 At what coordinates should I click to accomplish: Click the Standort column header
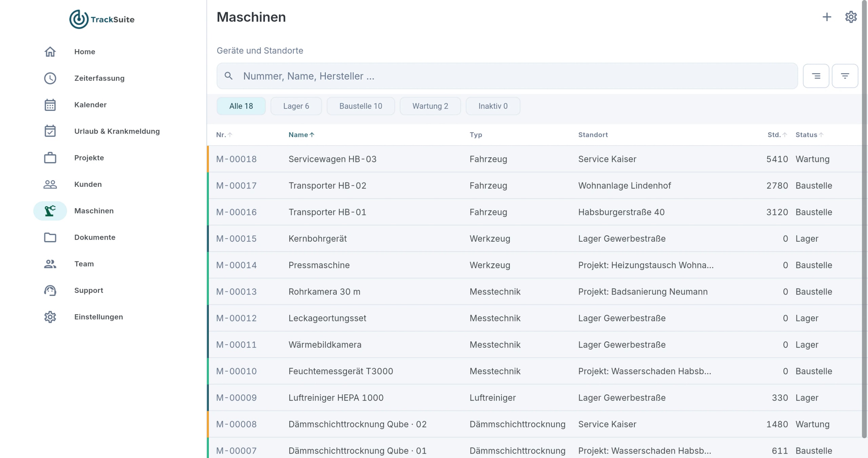(593, 135)
